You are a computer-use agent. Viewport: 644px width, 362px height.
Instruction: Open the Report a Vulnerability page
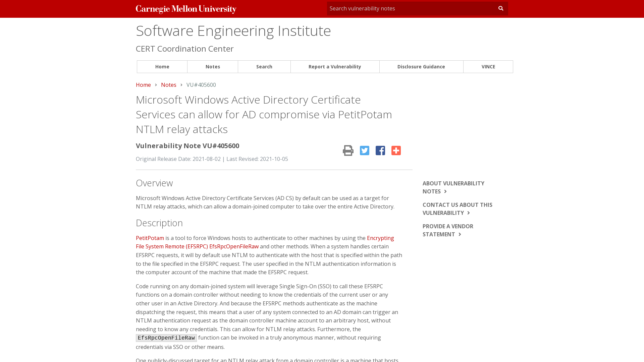point(334,66)
